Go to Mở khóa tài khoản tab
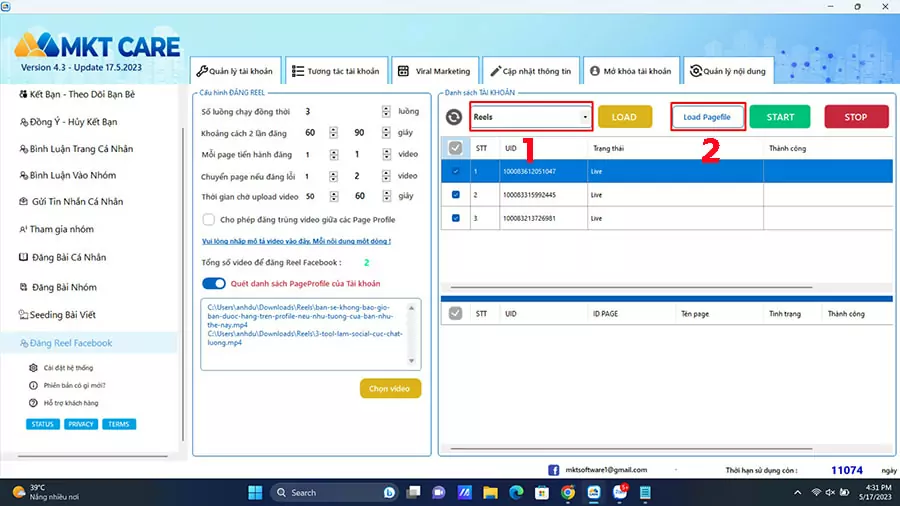Image resolution: width=900 pixels, height=506 pixels. (631, 71)
